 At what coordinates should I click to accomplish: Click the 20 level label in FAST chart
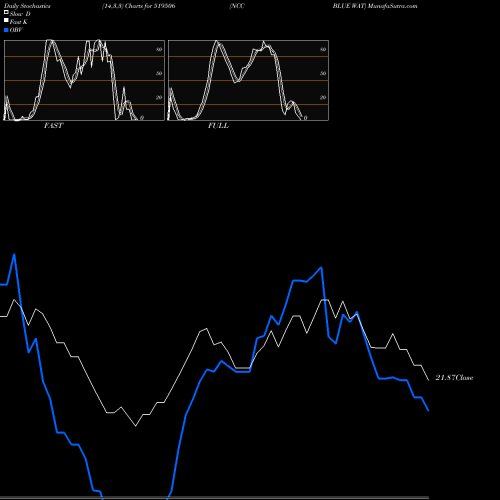click(159, 97)
